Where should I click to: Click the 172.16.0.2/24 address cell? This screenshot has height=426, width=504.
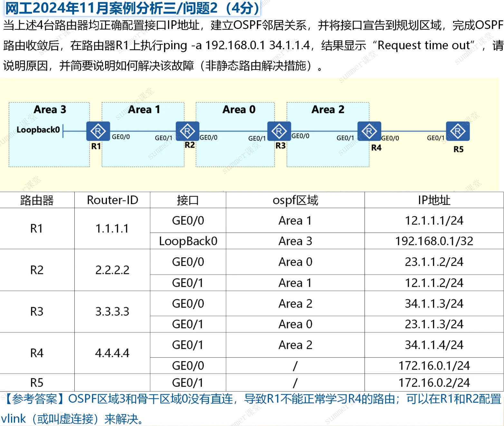(x=434, y=383)
